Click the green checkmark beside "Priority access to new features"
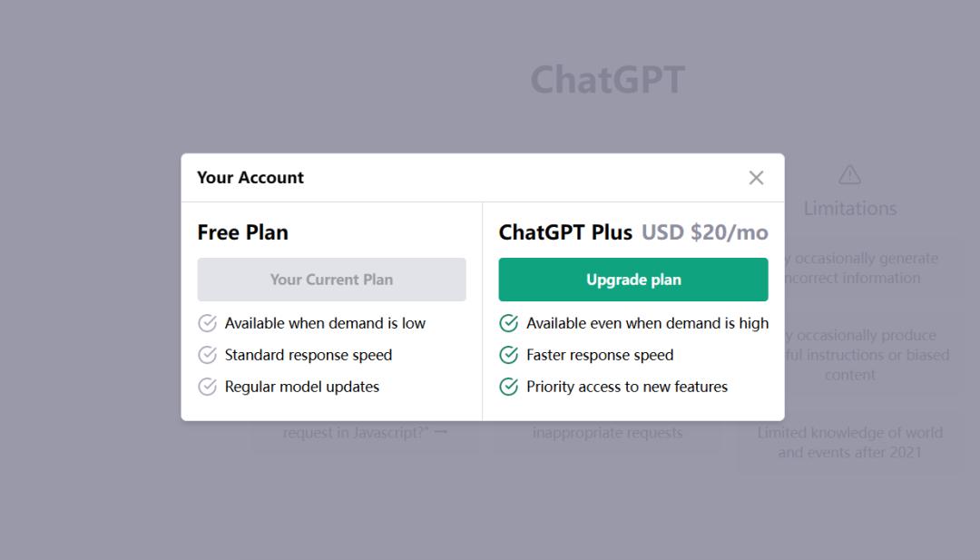 click(509, 387)
